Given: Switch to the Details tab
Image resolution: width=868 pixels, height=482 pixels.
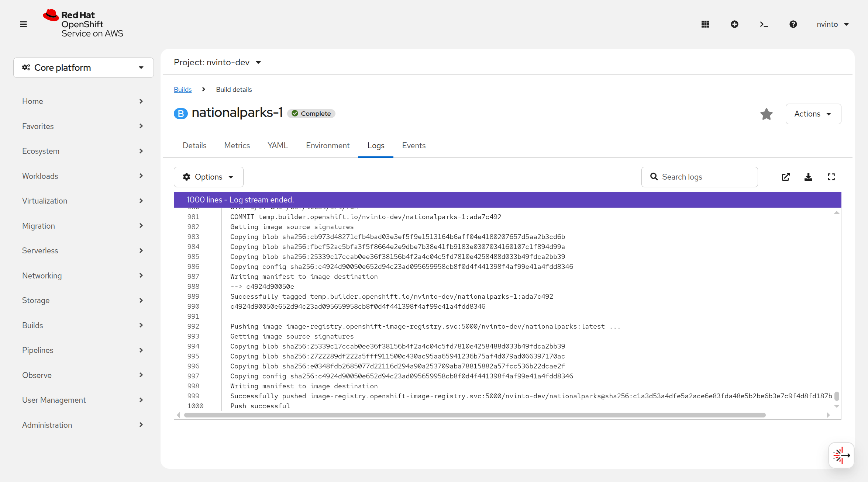Looking at the screenshot, I should [194, 146].
